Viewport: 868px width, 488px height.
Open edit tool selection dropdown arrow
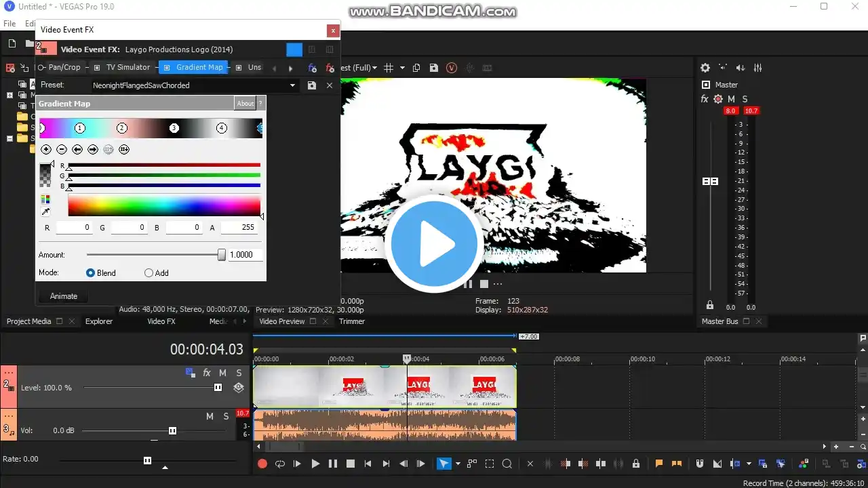458,464
